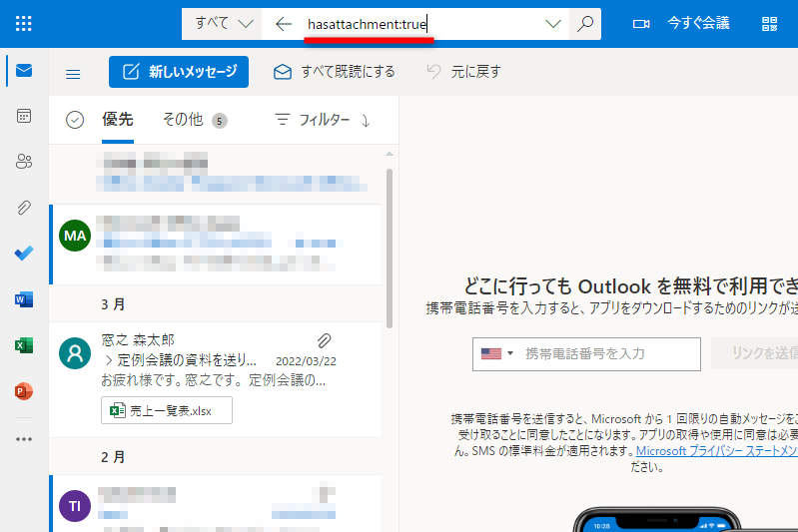
Task: Click scroll up arrow of message list
Action: tap(390, 154)
